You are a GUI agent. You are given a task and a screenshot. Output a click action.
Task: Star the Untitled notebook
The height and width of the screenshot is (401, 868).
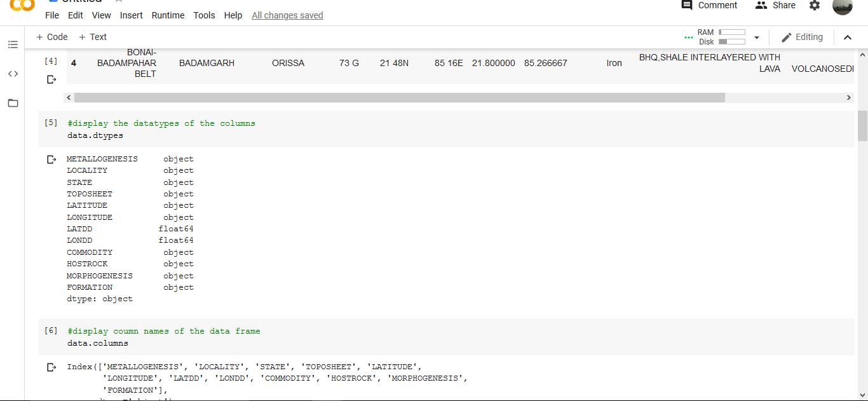(x=118, y=2)
